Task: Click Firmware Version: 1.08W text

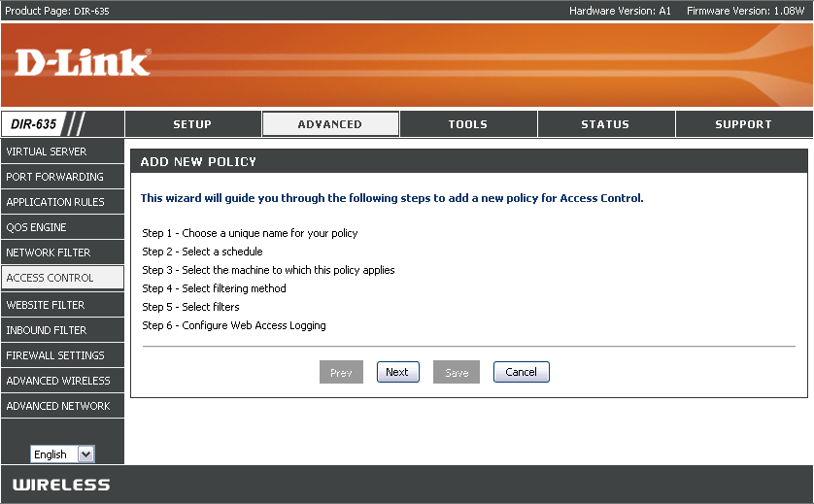Action: click(745, 11)
